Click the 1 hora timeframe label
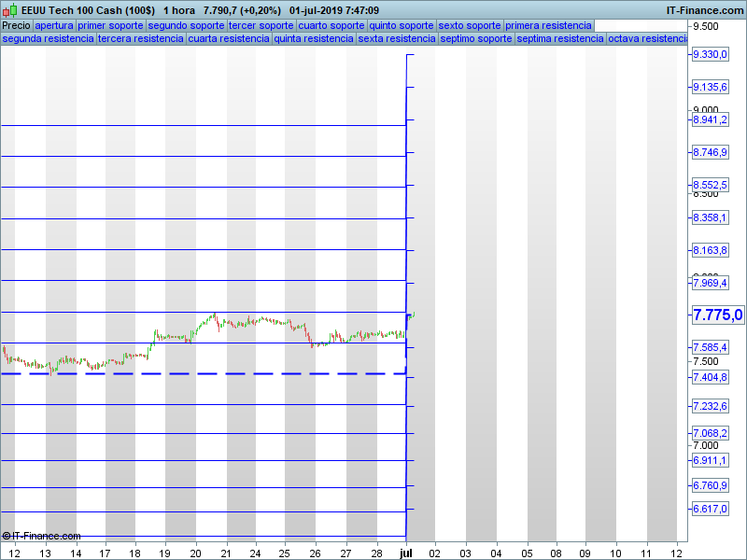747x560 pixels. (x=179, y=10)
